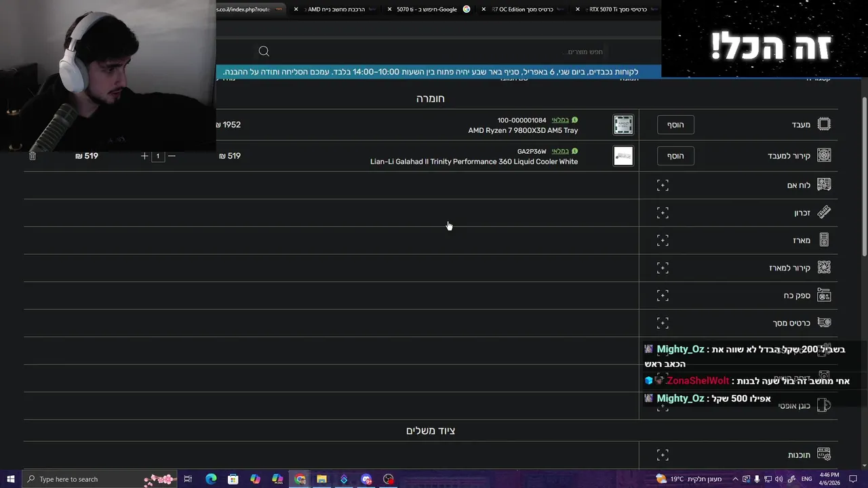Image resolution: width=868 pixels, height=488 pixels.
Task: Switch the ENG input language indicator
Action: pyautogui.click(x=806, y=479)
